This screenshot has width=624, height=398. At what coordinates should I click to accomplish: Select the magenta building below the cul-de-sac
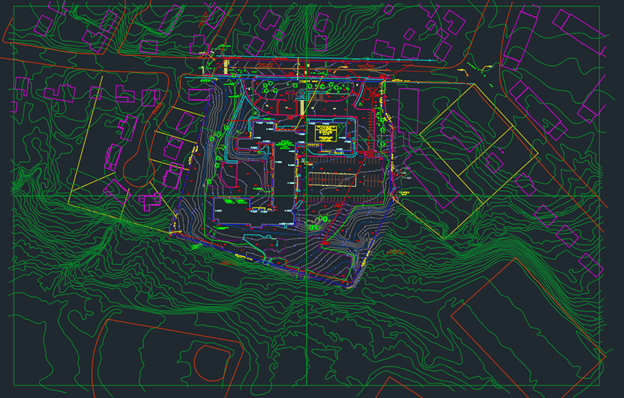click(x=150, y=201)
